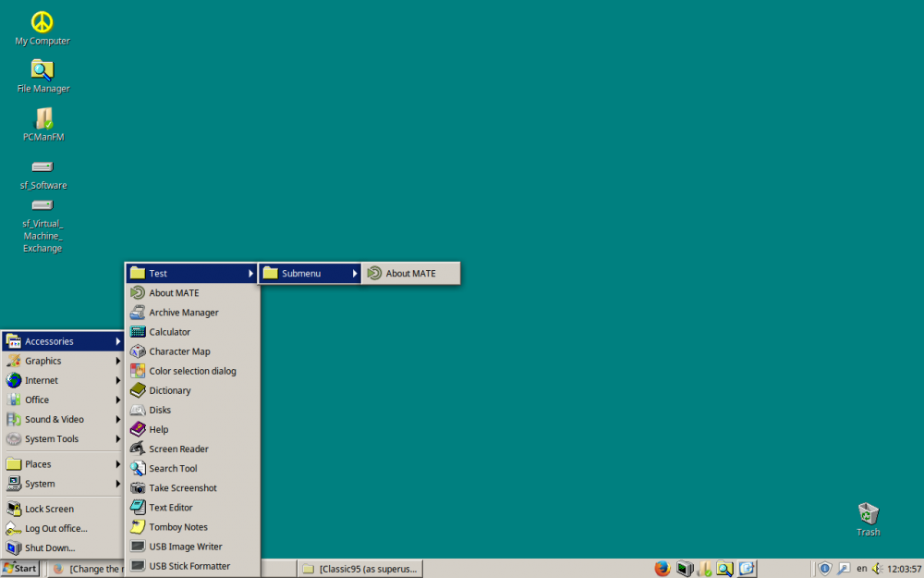Viewport: 924px width, 578px height.
Task: Launch Dictionary application
Action: tap(192, 390)
